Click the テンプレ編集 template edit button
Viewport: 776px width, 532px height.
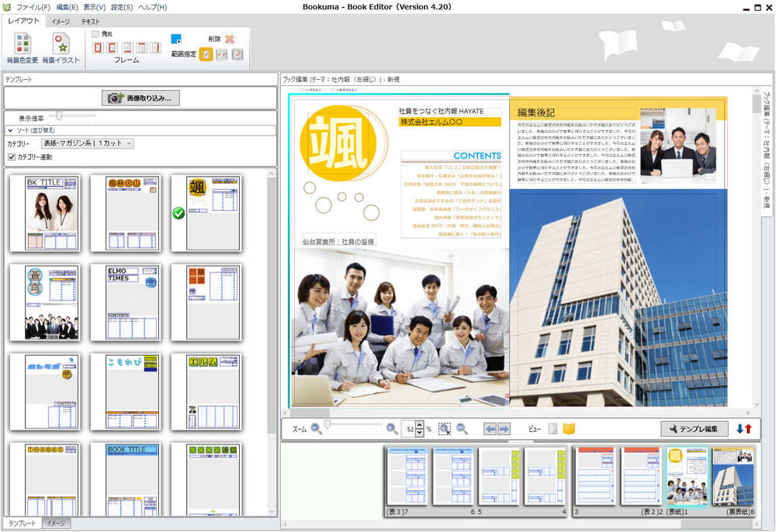tap(695, 429)
